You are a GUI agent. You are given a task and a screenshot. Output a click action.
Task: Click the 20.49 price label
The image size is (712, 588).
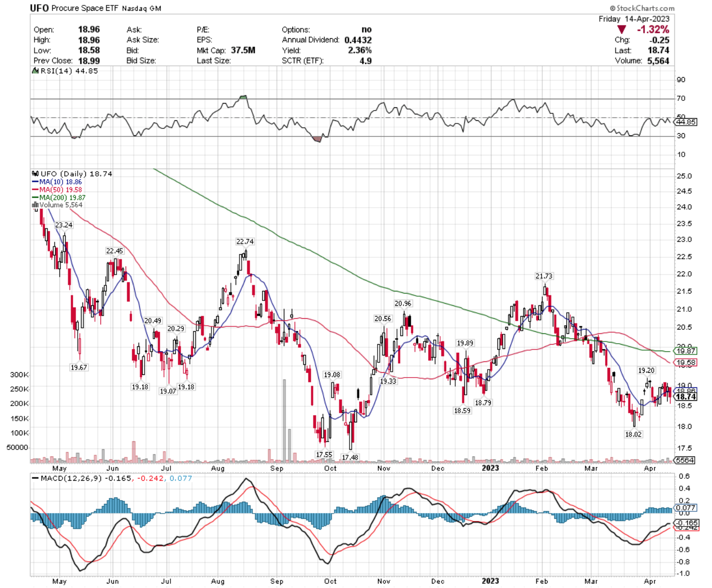tap(153, 320)
